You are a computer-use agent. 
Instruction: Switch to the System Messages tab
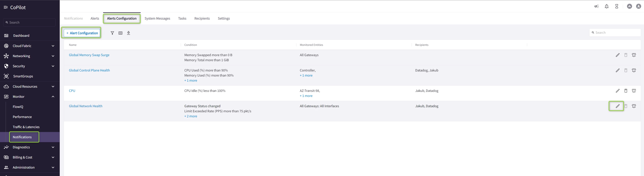(x=157, y=19)
